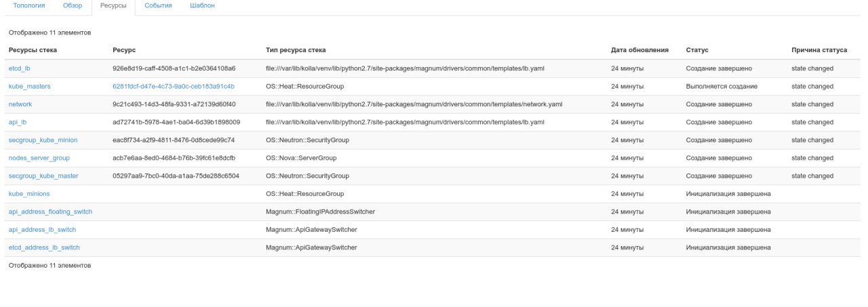
Task: Click the etcd_address_lb_switch link
Action: pos(44,247)
